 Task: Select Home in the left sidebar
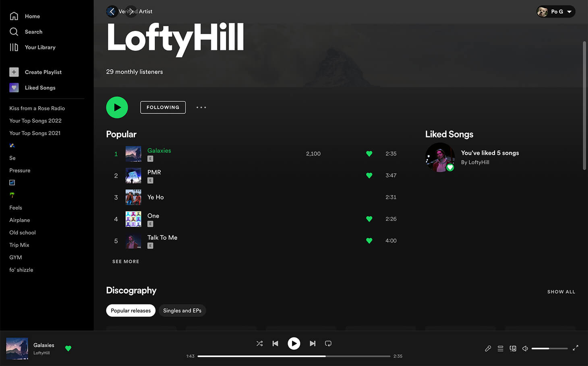click(32, 16)
